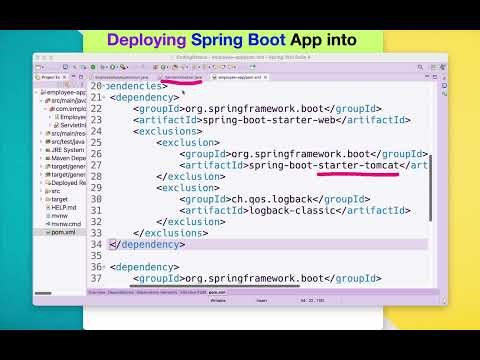Select mvnw.cmd in the project tree
The image size is (480, 360).
coord(63,224)
